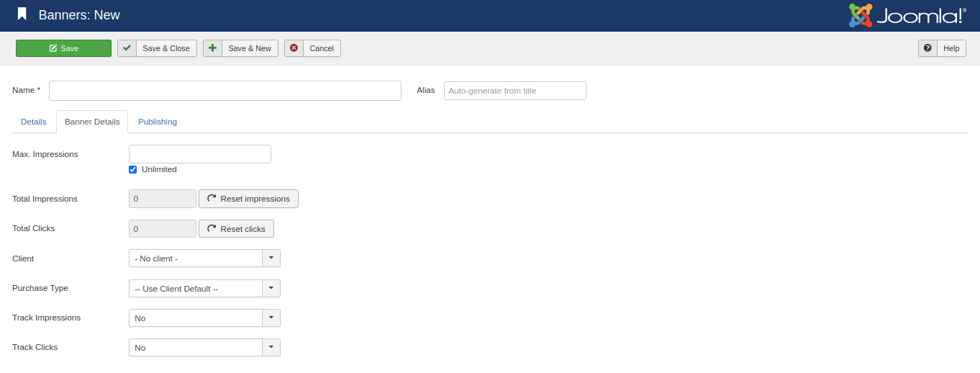Click the refresh icon on Reset clicks
980x373 pixels.
coord(212,229)
